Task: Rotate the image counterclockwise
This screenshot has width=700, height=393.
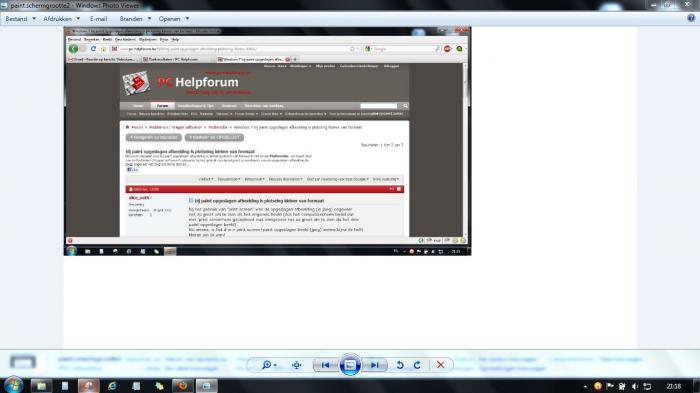Action: [400, 365]
